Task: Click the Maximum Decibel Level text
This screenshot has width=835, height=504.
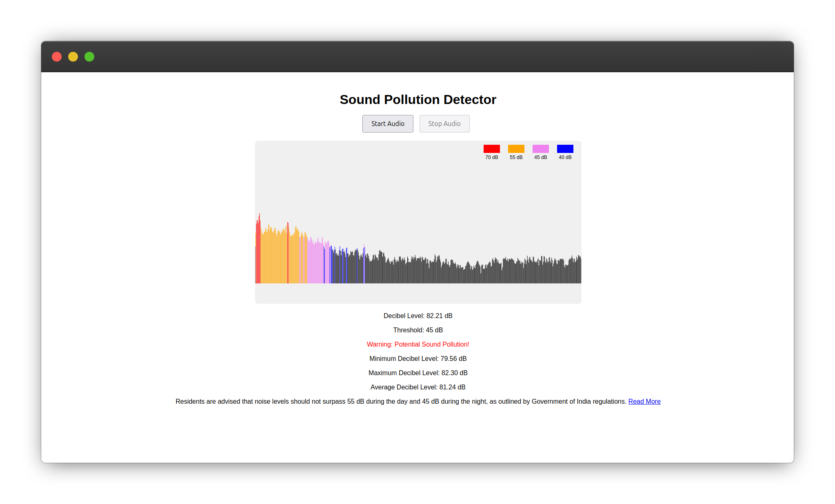Action: (x=417, y=373)
